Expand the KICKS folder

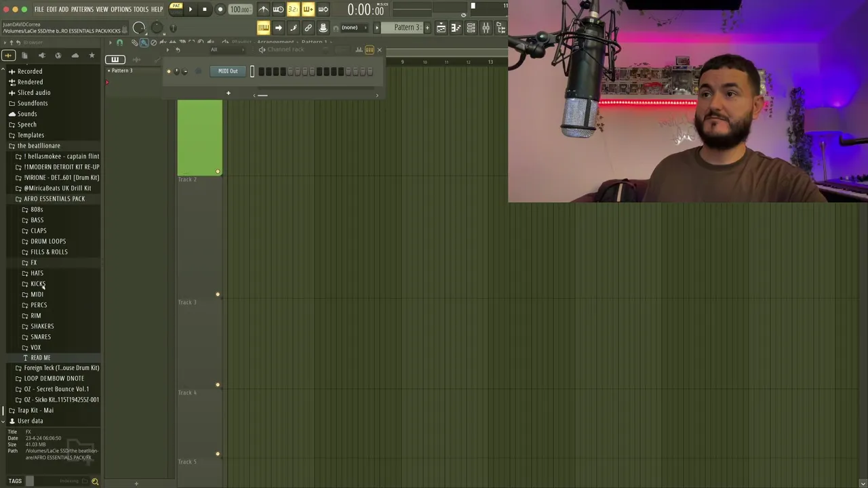tap(37, 284)
